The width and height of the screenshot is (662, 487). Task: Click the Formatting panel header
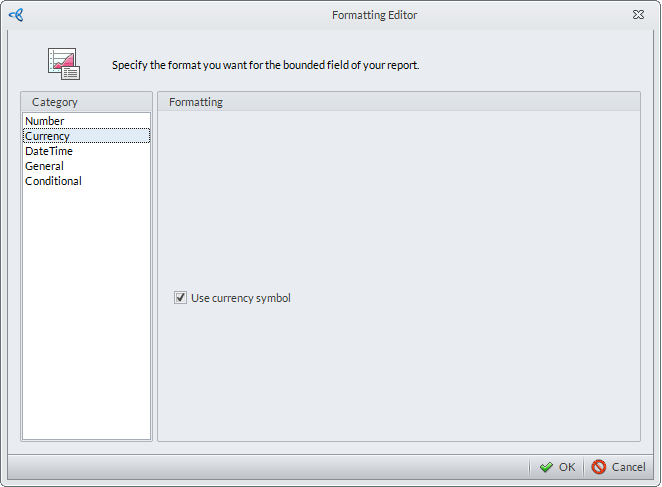point(196,102)
